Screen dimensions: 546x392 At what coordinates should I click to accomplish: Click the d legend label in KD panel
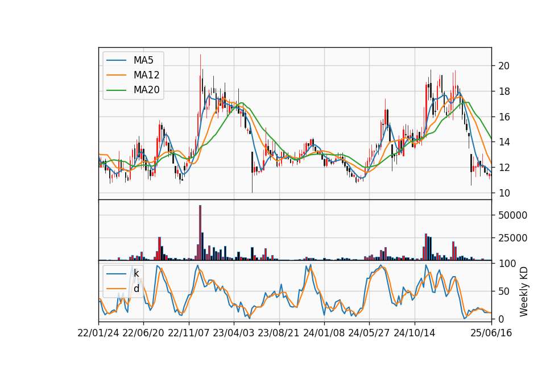(136, 289)
